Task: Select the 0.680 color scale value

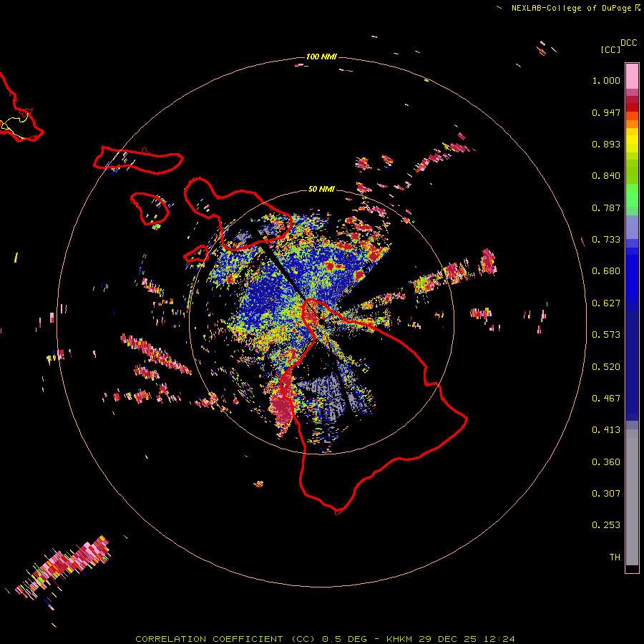Action: 606,271
